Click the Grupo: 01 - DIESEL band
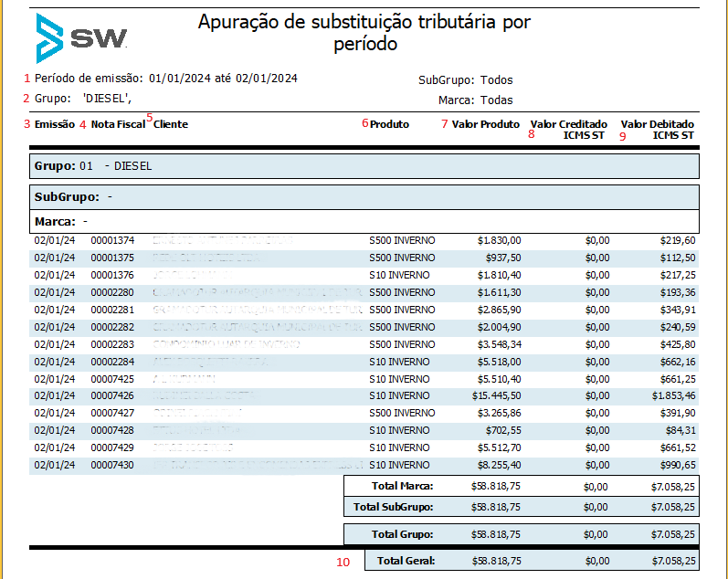 tap(364, 166)
